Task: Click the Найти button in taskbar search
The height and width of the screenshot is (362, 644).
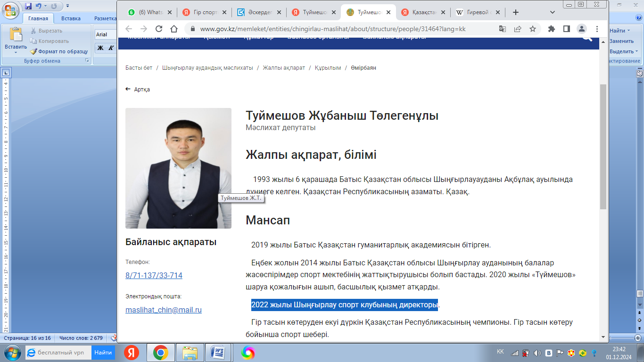Action: [103, 352]
